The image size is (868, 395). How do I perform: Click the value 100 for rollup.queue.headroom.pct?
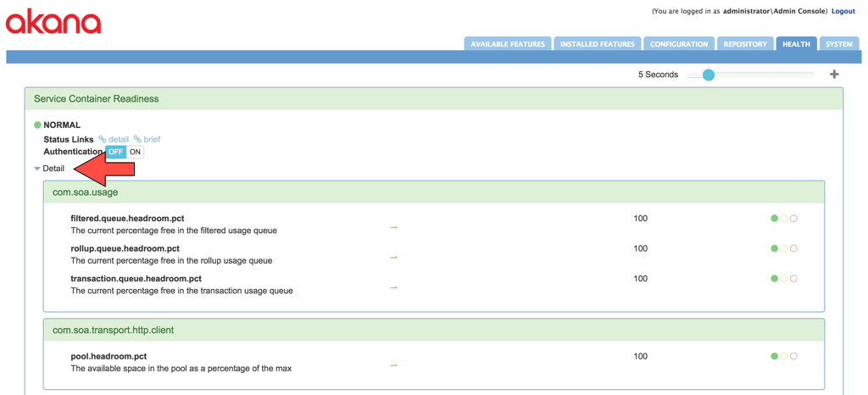(641, 249)
